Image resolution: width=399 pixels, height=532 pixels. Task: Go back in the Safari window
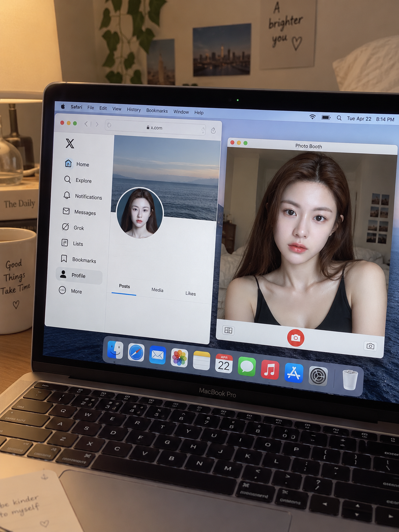coord(86,124)
